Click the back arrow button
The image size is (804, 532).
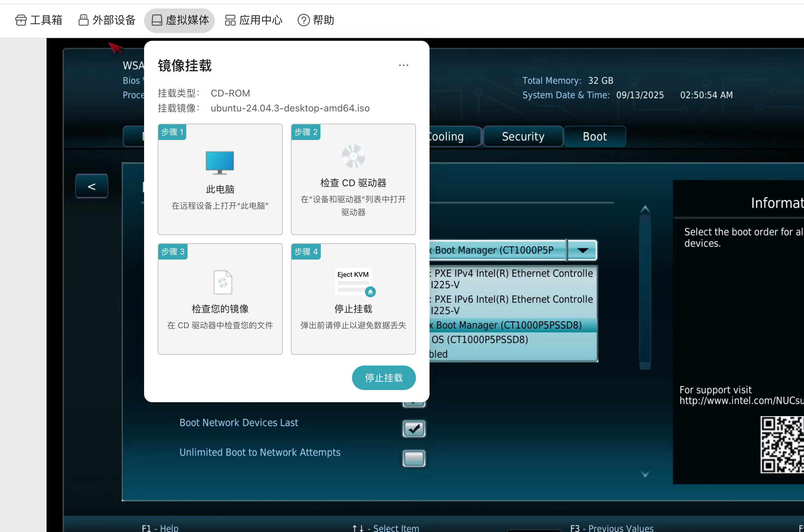point(91,186)
